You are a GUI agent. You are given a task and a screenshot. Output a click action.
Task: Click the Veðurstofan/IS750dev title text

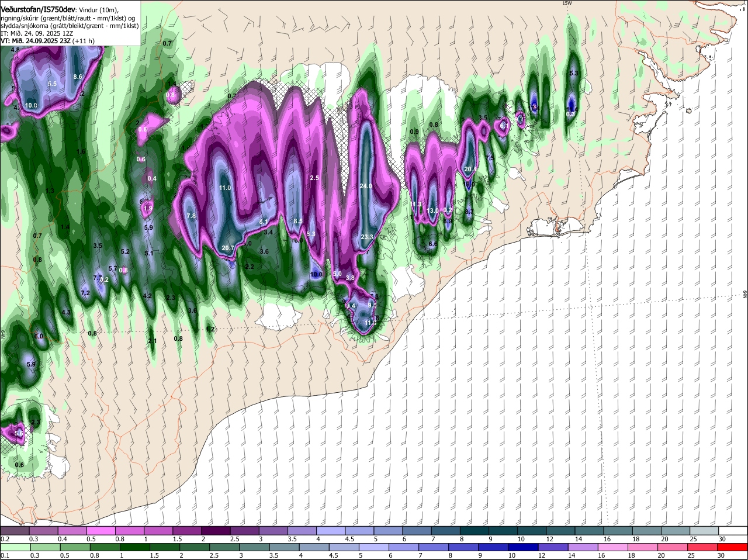click(38, 10)
